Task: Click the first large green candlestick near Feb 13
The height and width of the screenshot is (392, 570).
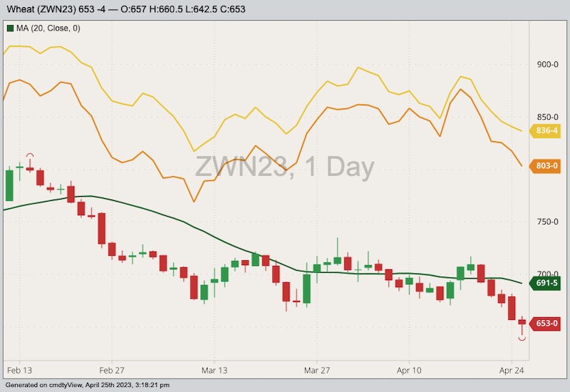Action: coord(9,185)
